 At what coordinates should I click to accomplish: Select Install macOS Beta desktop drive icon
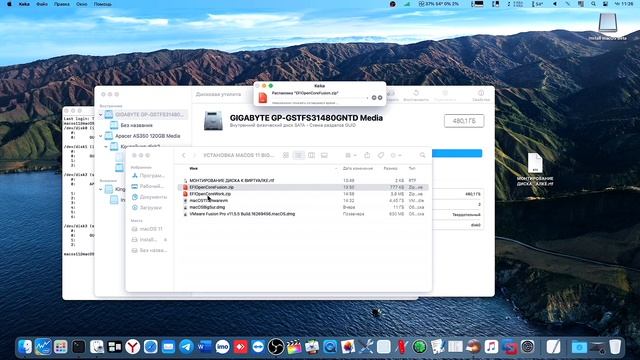click(x=608, y=27)
